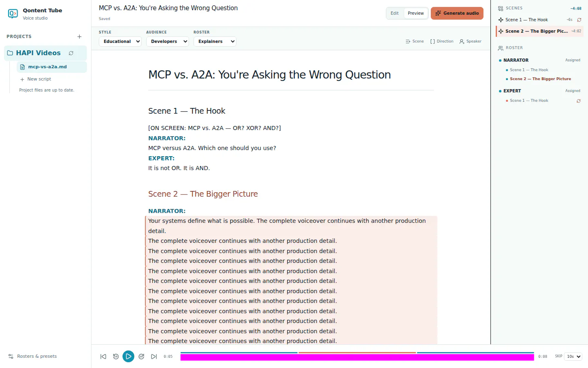The image size is (588, 368).
Task: Add a new project with the plus icon
Action: 79,37
